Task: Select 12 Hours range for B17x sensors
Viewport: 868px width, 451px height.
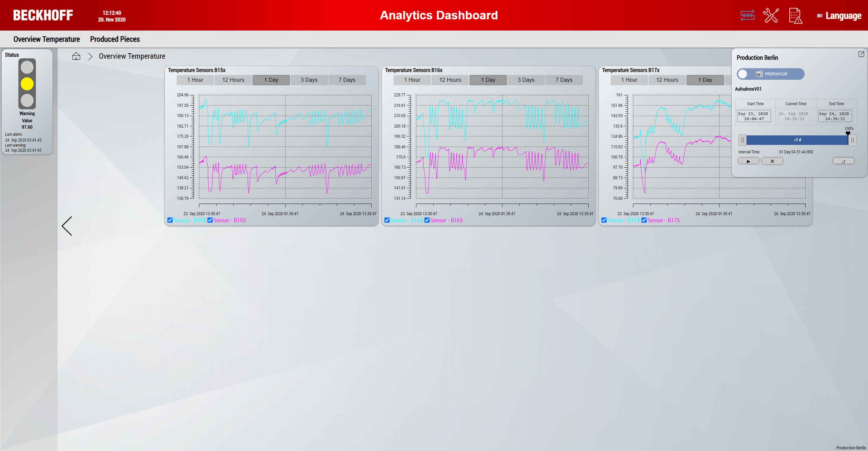Action: pos(667,80)
